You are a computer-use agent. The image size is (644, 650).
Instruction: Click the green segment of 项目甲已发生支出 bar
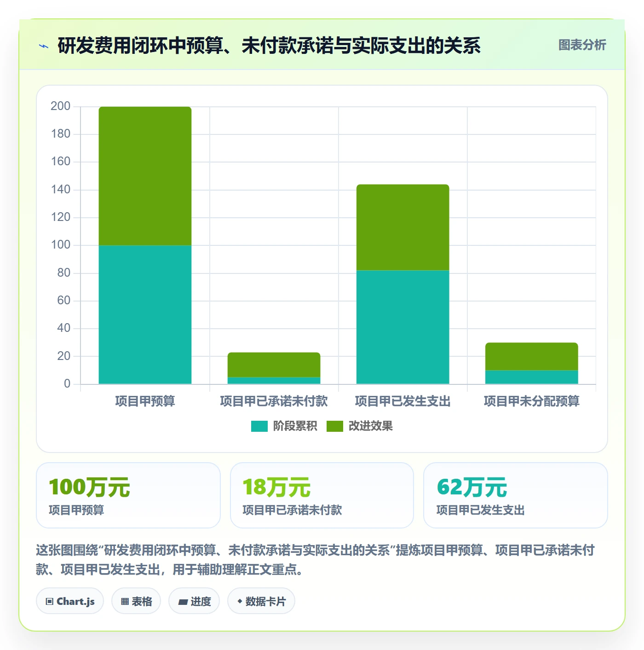(402, 227)
